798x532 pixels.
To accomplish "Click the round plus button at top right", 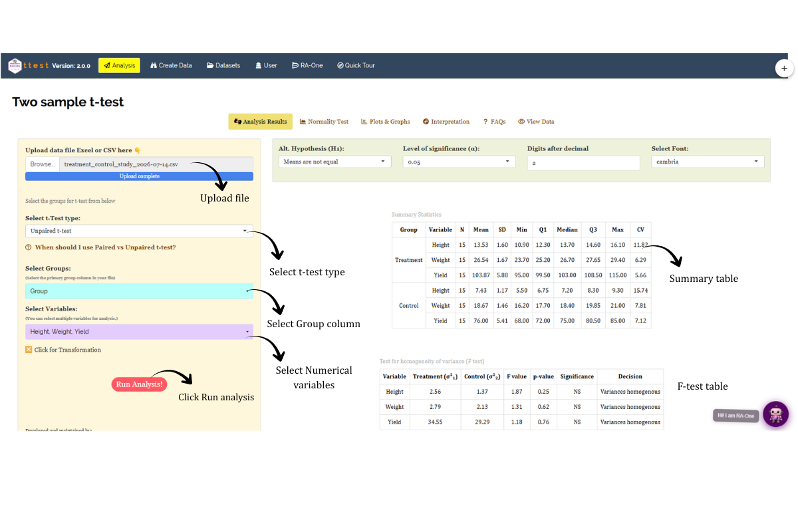I will pos(784,68).
